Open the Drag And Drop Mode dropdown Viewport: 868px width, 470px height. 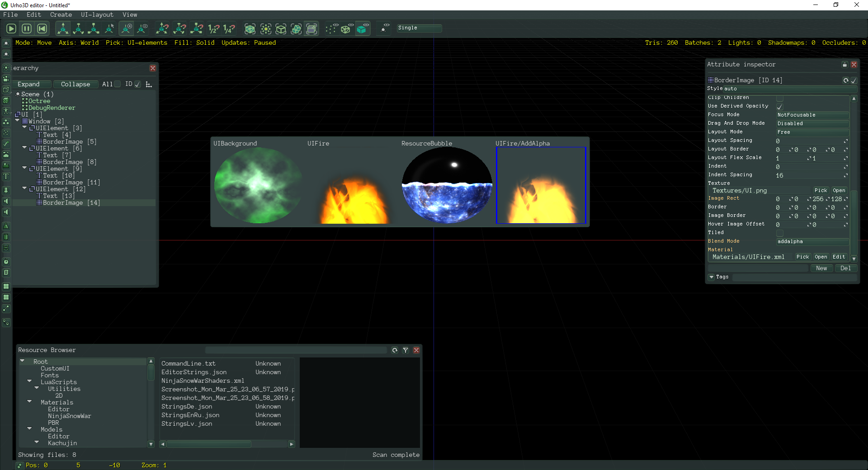812,124
